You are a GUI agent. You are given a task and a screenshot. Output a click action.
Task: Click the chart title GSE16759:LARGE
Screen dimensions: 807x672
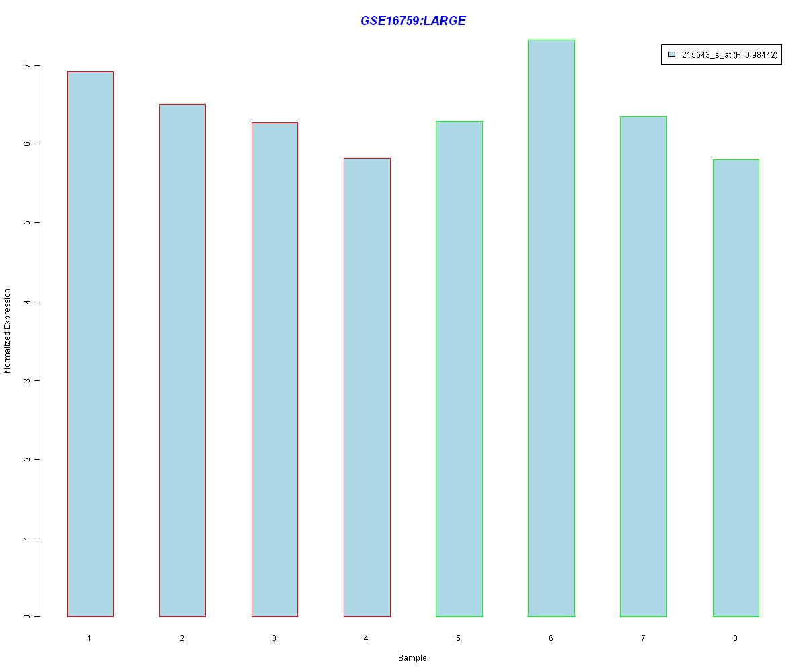(413, 21)
